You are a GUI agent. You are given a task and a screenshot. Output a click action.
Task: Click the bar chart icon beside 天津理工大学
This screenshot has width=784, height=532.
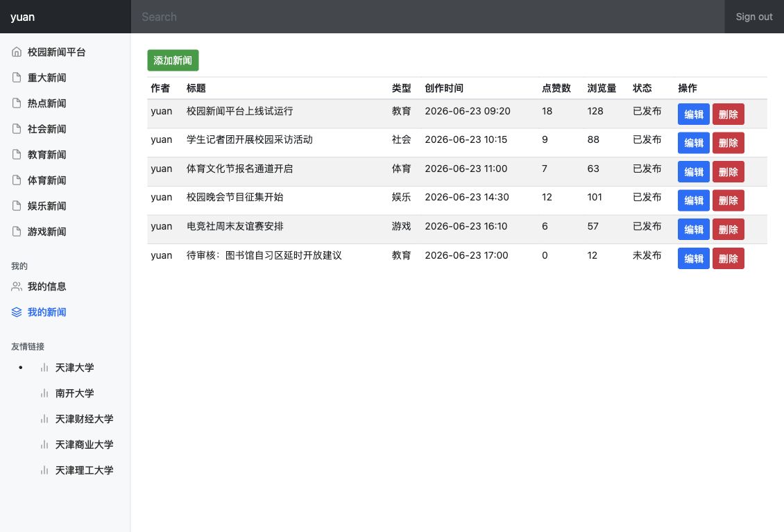tap(44, 470)
